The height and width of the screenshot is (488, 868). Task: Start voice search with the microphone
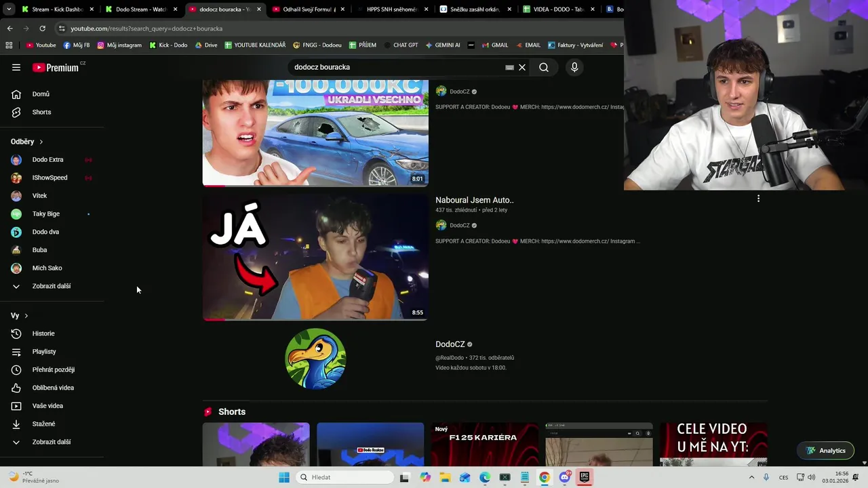point(574,67)
